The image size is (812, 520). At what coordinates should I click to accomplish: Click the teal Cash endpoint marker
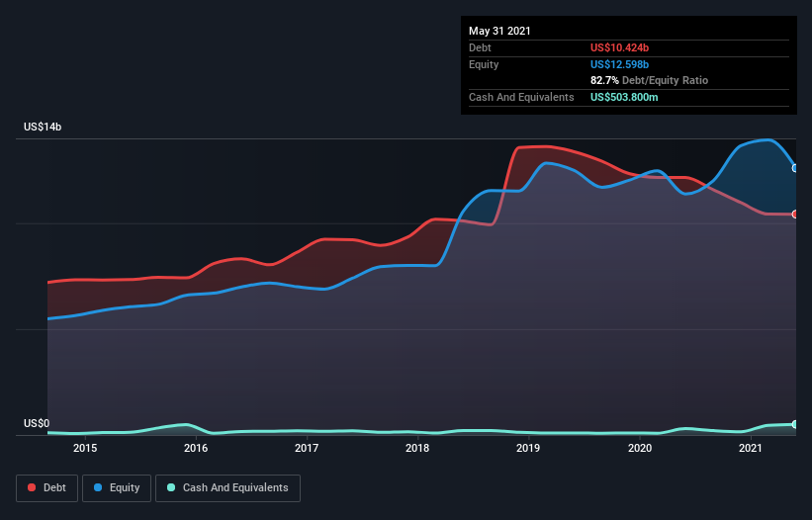pyautogui.click(x=795, y=424)
